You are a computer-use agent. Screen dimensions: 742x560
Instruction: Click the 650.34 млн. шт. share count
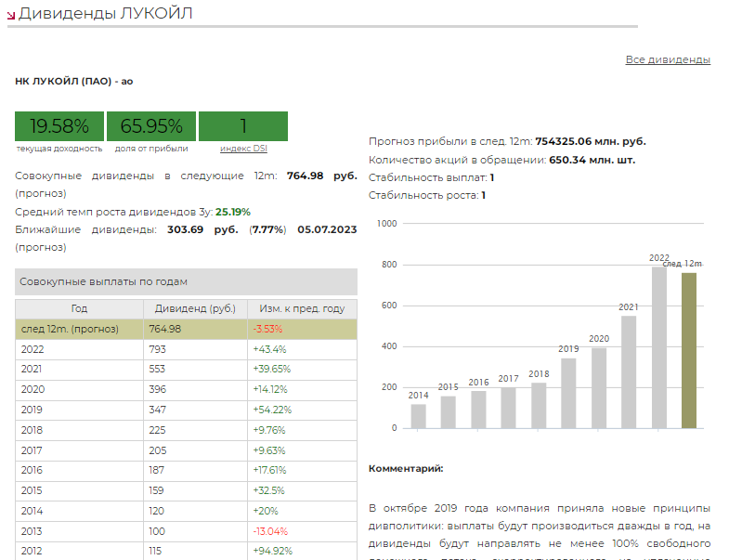[x=592, y=160]
